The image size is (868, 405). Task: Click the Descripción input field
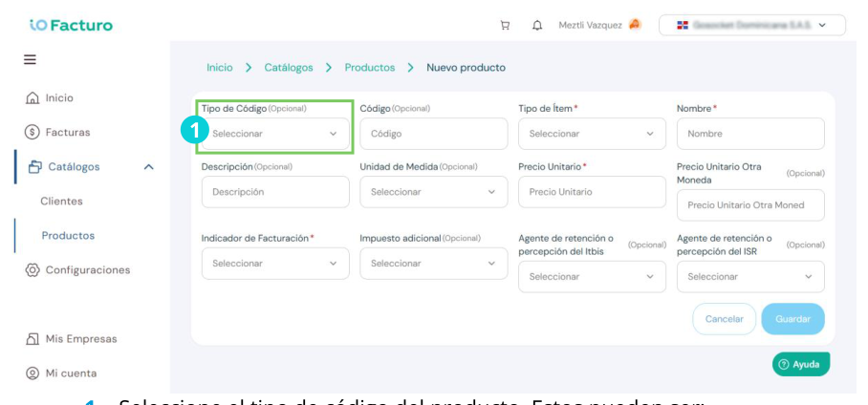tap(275, 192)
